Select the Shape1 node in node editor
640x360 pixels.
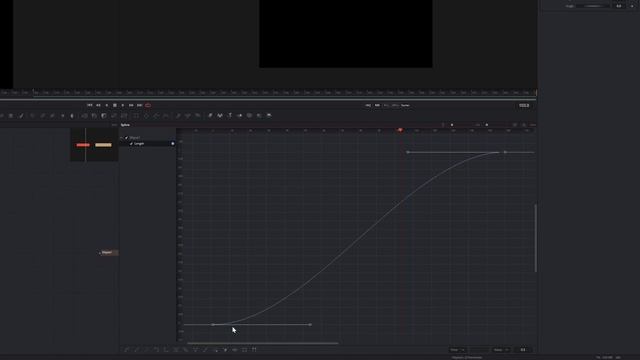coord(109,253)
